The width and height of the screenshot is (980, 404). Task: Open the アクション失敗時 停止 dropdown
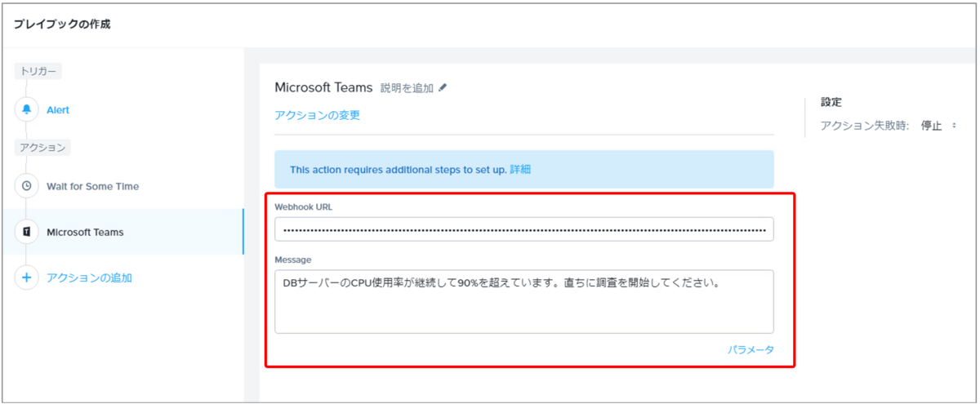tap(939, 126)
